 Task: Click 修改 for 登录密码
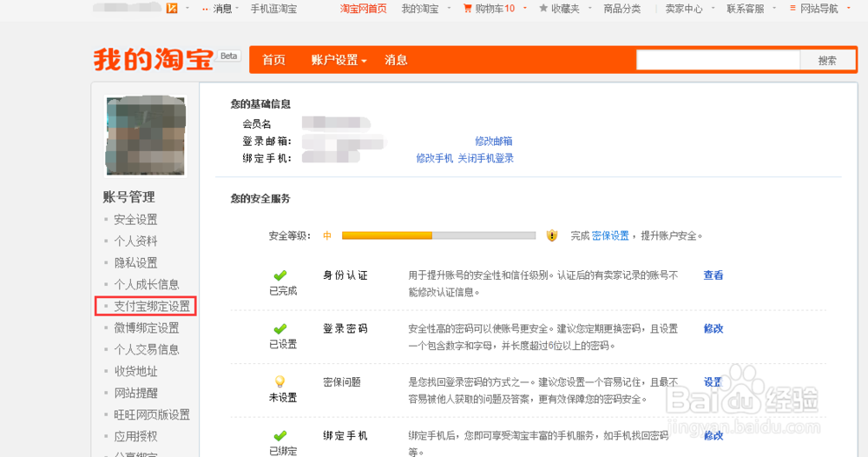713,328
